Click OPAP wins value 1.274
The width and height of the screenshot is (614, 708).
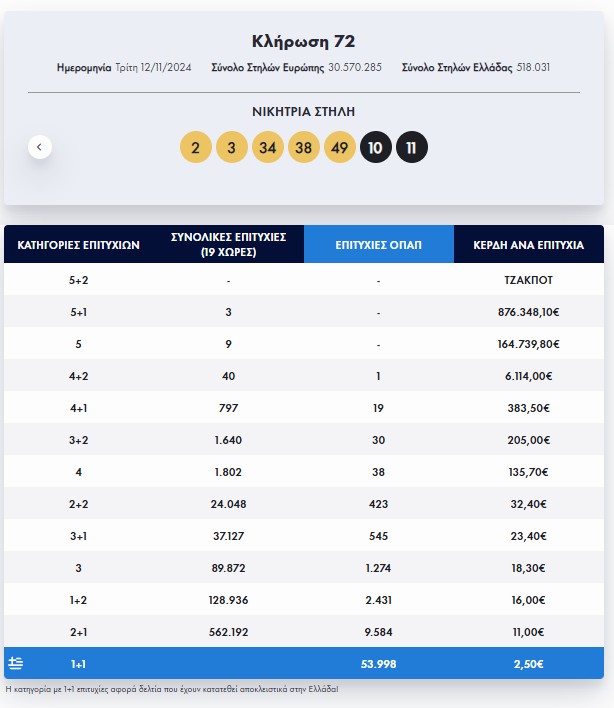(378, 568)
